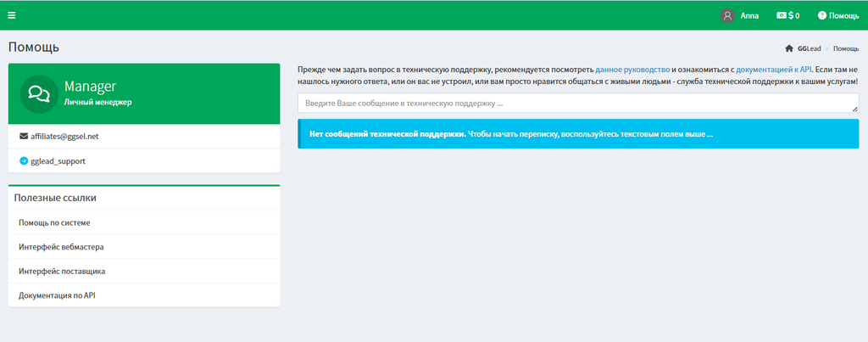The width and height of the screenshot is (868, 342).
Task: Open affiliates@ggsel.net email link
Action: coord(64,136)
